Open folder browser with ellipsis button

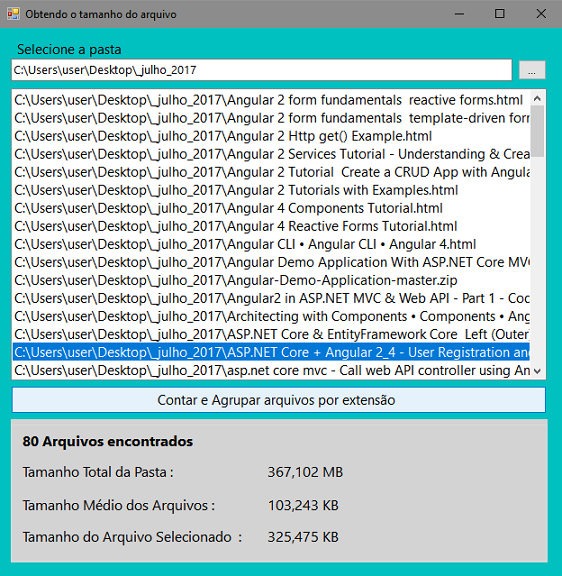[532, 70]
